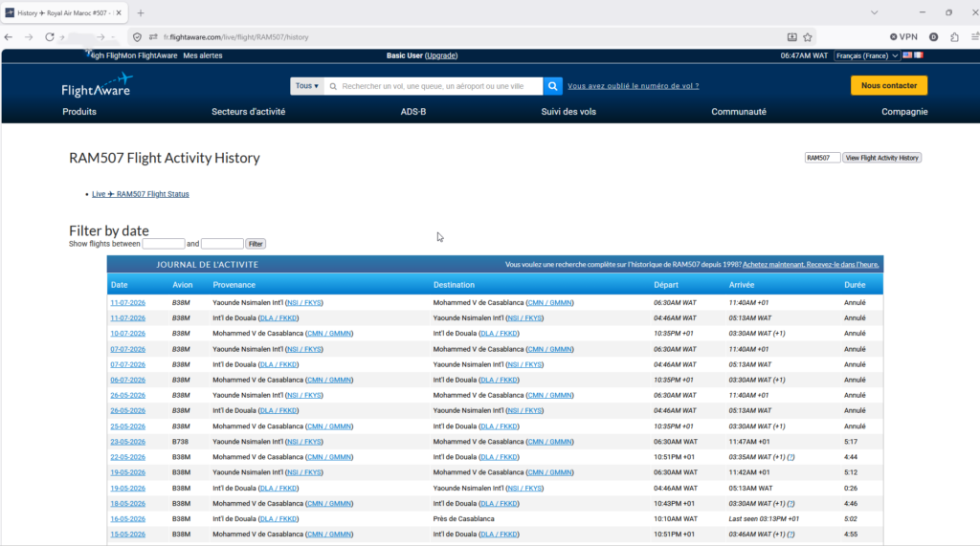Click DLA / FKKD provenance in 16-05-2026 row
The height and width of the screenshot is (546, 980).
coord(278,519)
